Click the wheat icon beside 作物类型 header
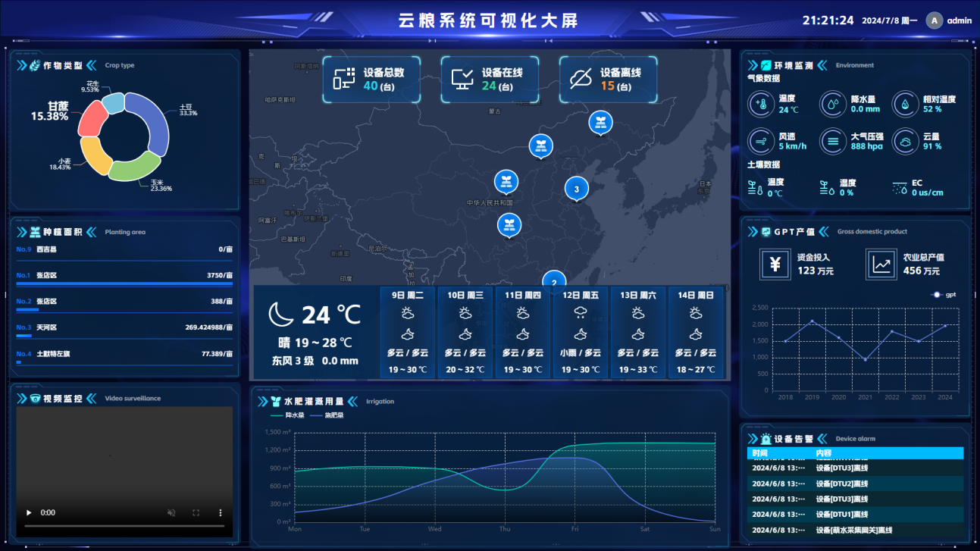This screenshot has height=551, width=980. coord(35,65)
